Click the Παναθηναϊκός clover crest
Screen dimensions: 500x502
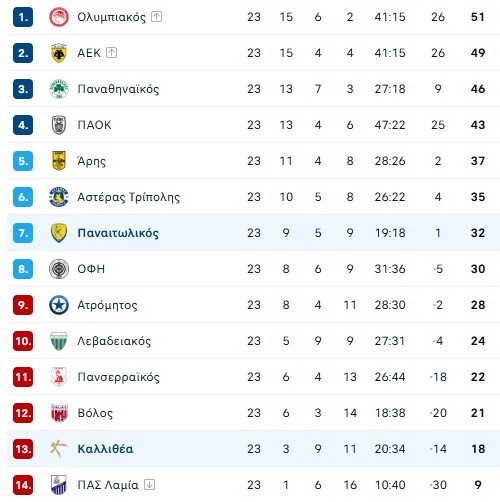59,89
